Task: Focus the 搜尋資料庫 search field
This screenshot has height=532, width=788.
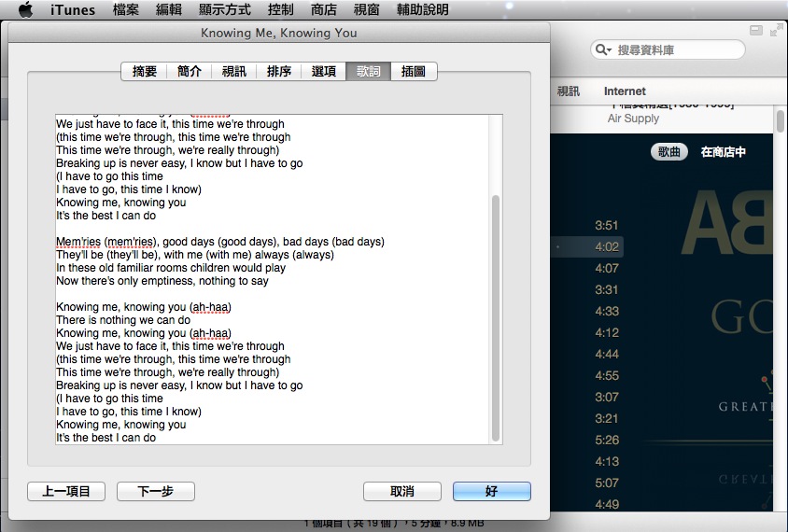Action: point(668,49)
